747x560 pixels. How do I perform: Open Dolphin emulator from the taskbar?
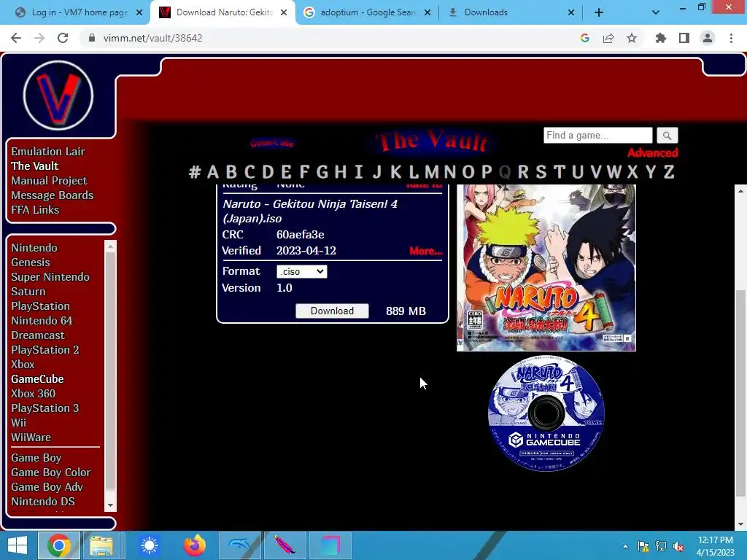coord(239,545)
